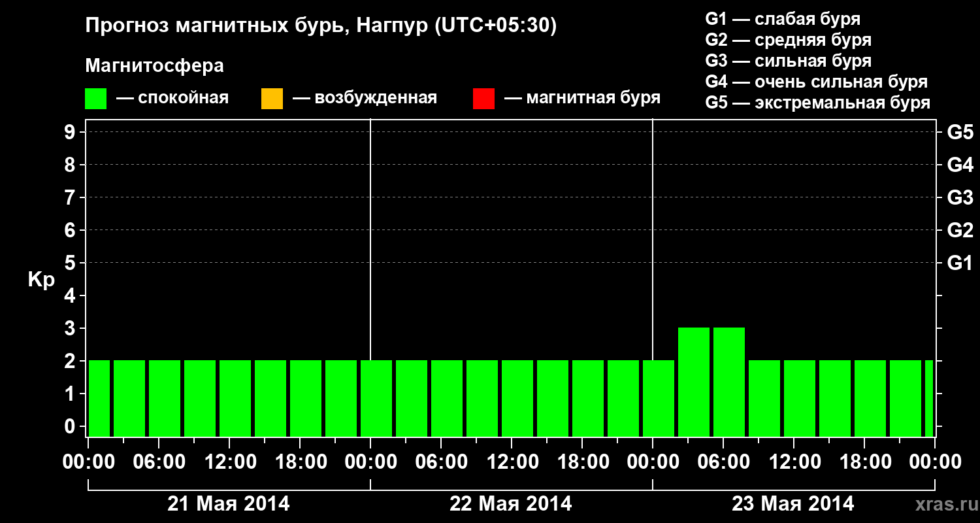Viewport: 980px width, 523px height.
Task: Click the Kp value 9 on left axis
Action: (x=71, y=132)
